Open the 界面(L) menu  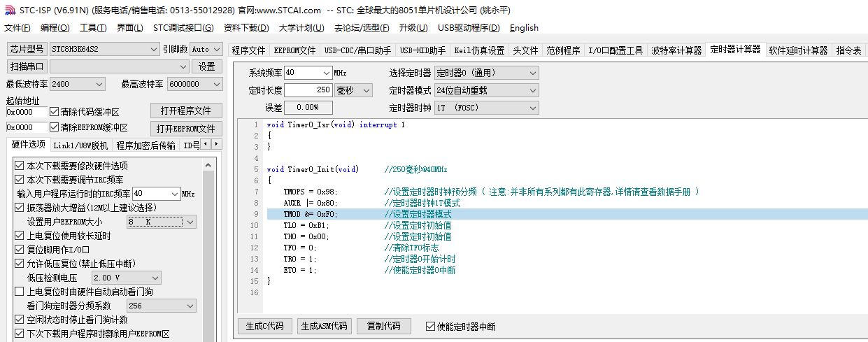point(130,28)
